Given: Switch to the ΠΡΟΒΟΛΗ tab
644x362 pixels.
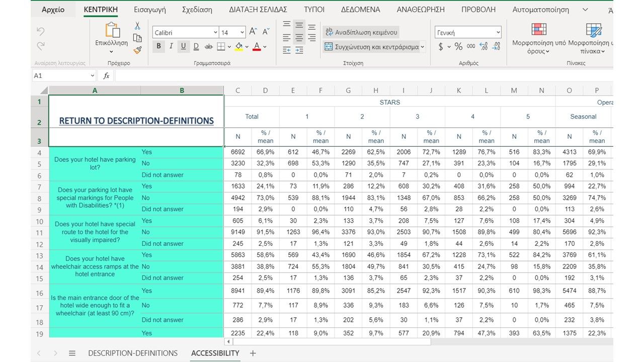Looking at the screenshot, I should click(x=478, y=10).
